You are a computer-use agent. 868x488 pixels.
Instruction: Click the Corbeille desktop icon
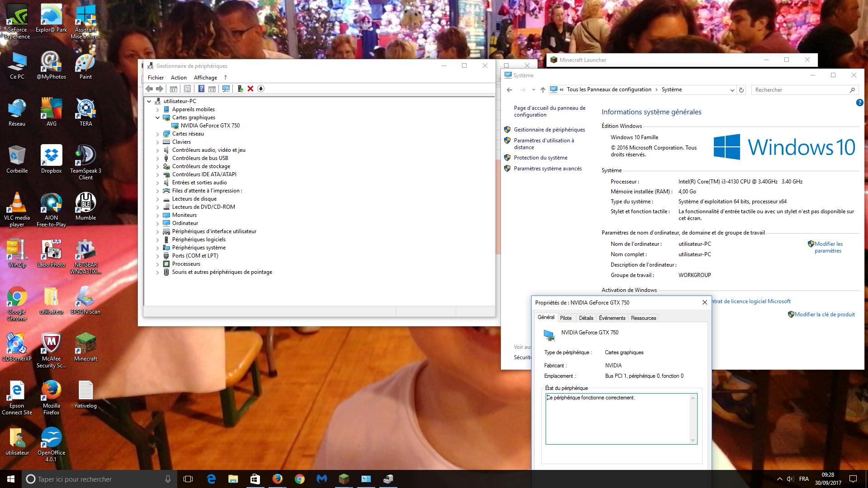(x=17, y=159)
